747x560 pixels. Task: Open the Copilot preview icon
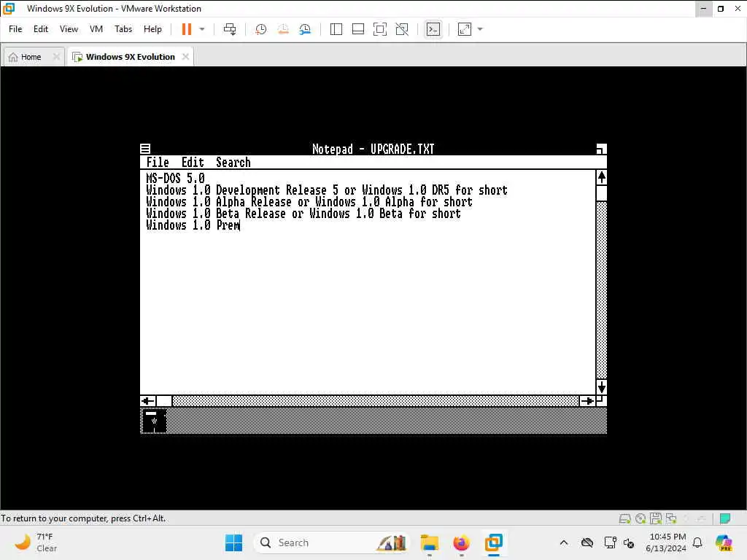tap(723, 542)
